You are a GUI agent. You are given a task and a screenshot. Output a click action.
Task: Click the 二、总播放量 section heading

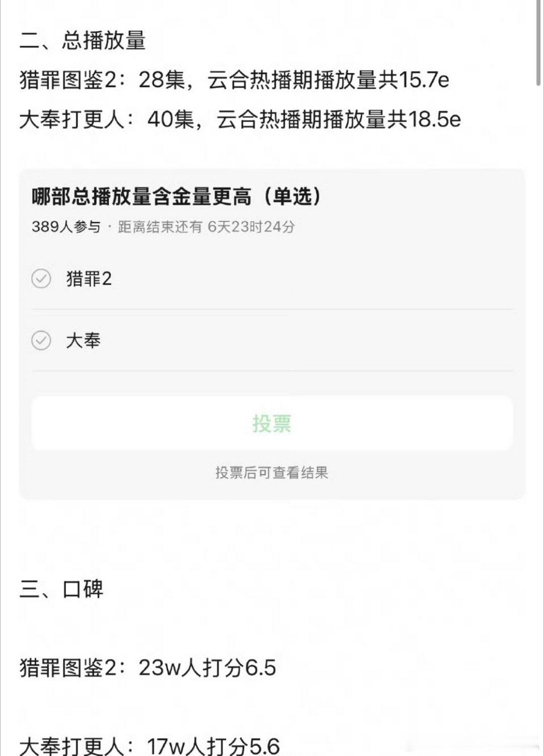pos(83,40)
